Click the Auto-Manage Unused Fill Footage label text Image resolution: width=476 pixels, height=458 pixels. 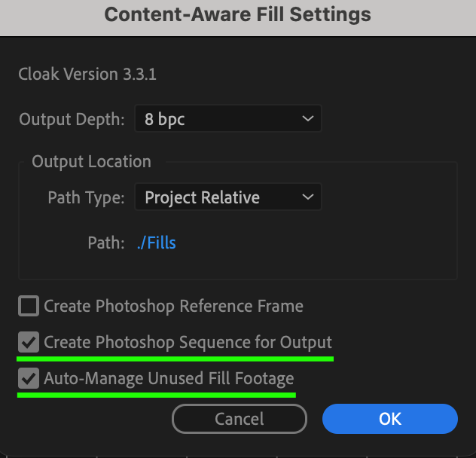click(169, 379)
